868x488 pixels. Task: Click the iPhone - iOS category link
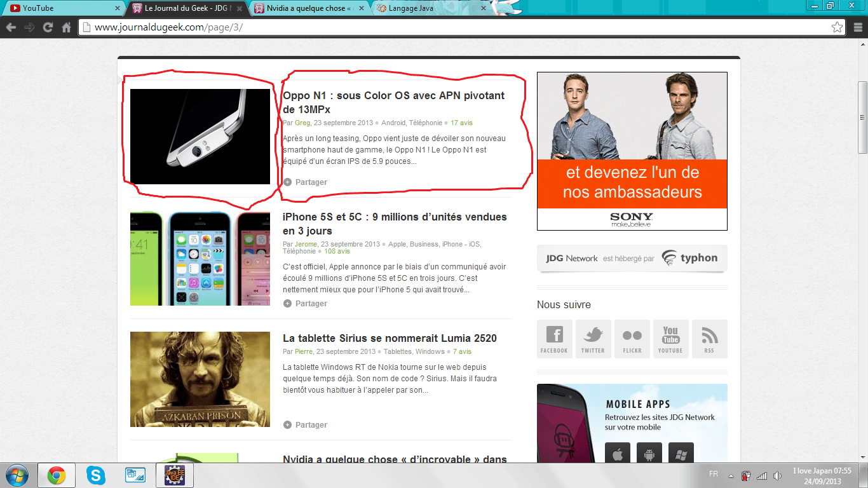tap(461, 244)
